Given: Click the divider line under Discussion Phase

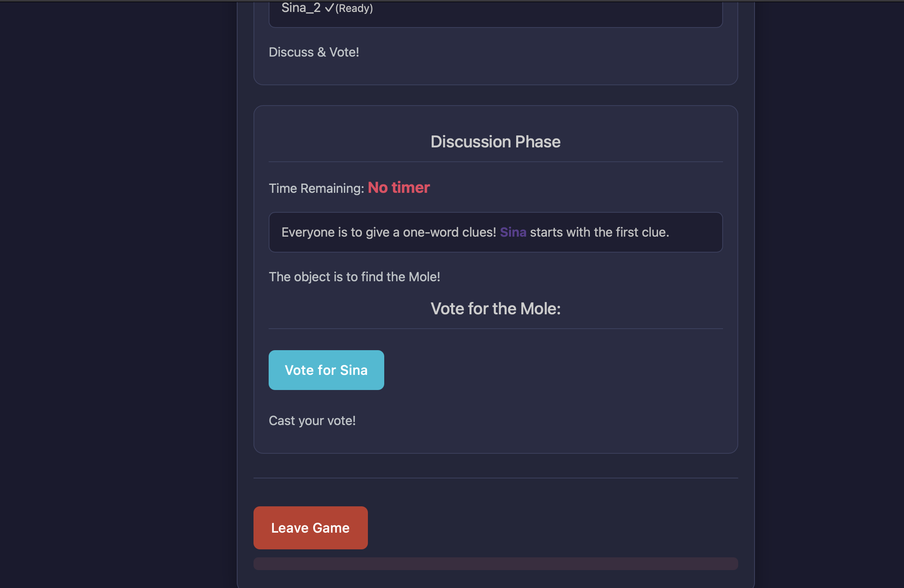Looking at the screenshot, I should coord(495,162).
